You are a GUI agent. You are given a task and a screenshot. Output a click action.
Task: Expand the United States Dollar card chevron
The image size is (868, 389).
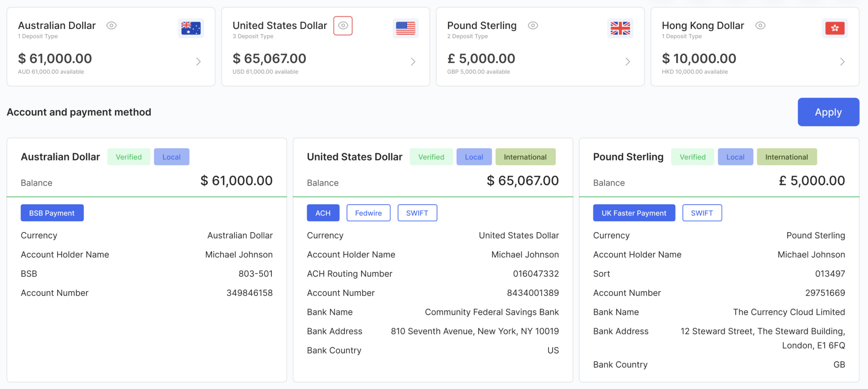[x=413, y=61]
